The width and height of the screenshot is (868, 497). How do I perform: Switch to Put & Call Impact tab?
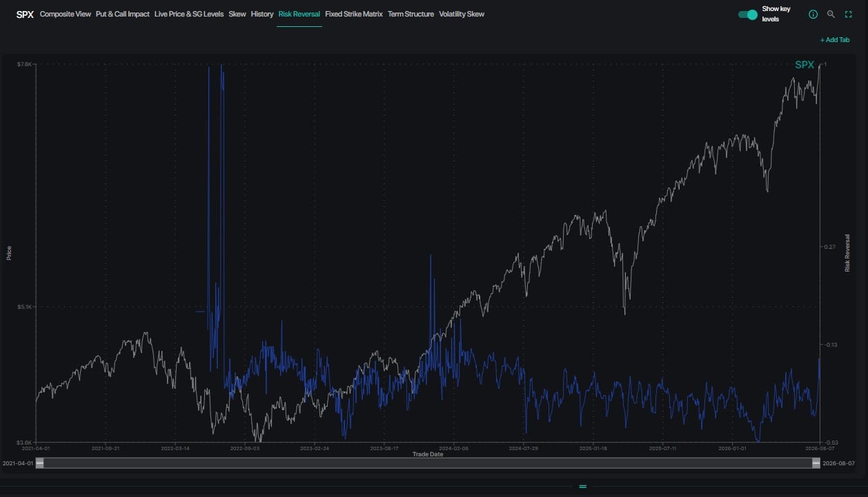(123, 14)
